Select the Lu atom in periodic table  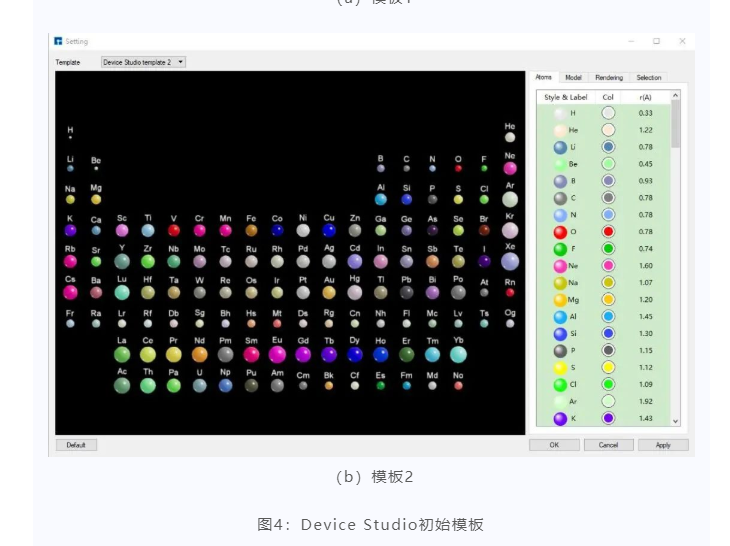tap(122, 292)
